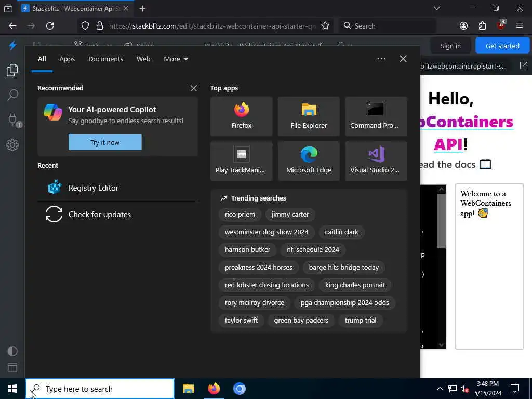Open the Read the docs link
532x399 pixels.
pos(455,165)
